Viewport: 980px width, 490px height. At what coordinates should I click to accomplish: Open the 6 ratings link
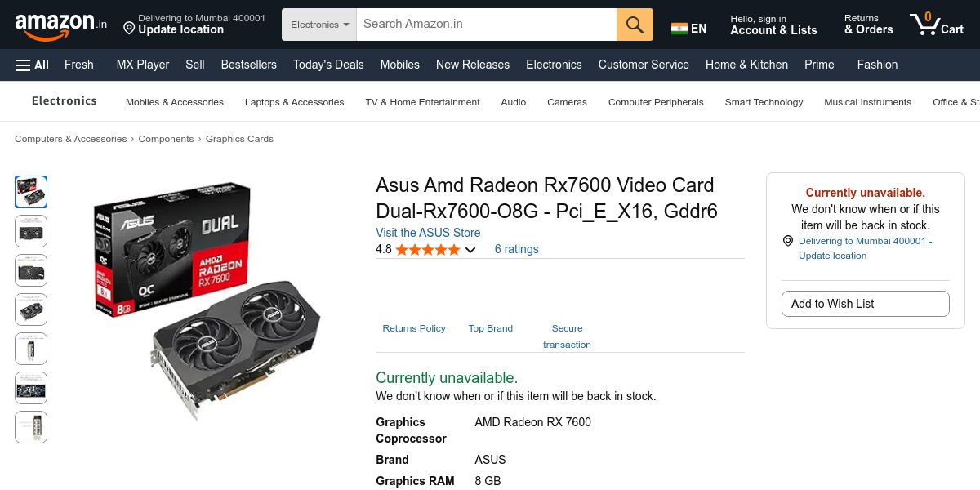point(517,249)
